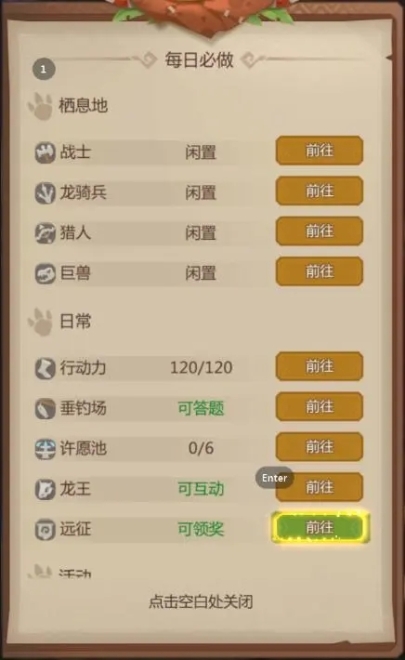Click the 远征 expedition icon
This screenshot has height=660, width=405.
click(x=45, y=529)
